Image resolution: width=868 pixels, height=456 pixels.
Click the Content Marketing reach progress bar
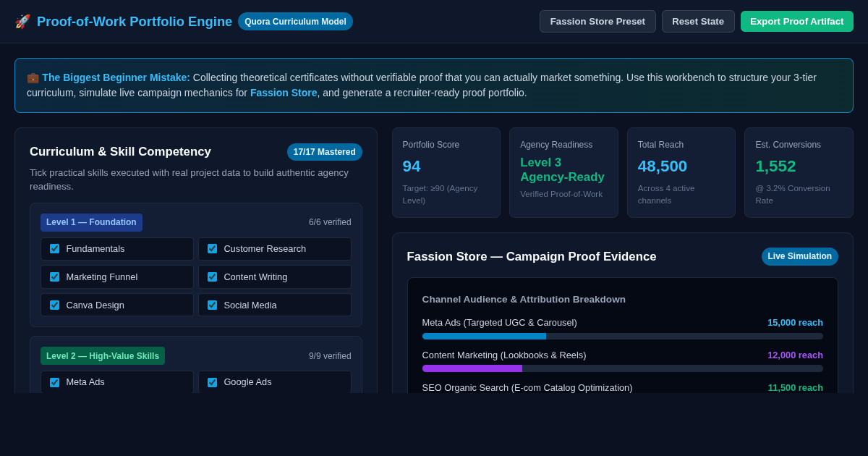point(622,368)
